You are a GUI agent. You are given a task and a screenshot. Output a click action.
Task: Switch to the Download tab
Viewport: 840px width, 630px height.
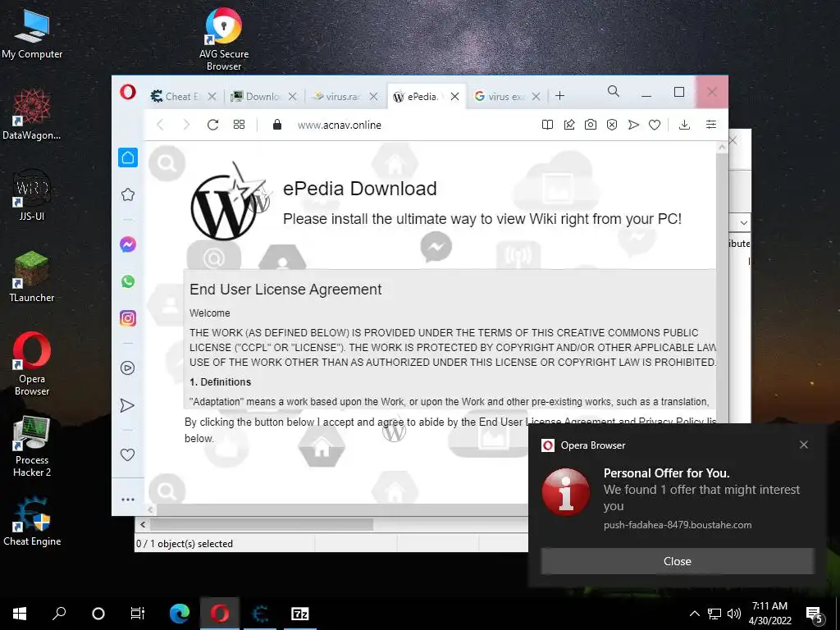tap(262, 97)
